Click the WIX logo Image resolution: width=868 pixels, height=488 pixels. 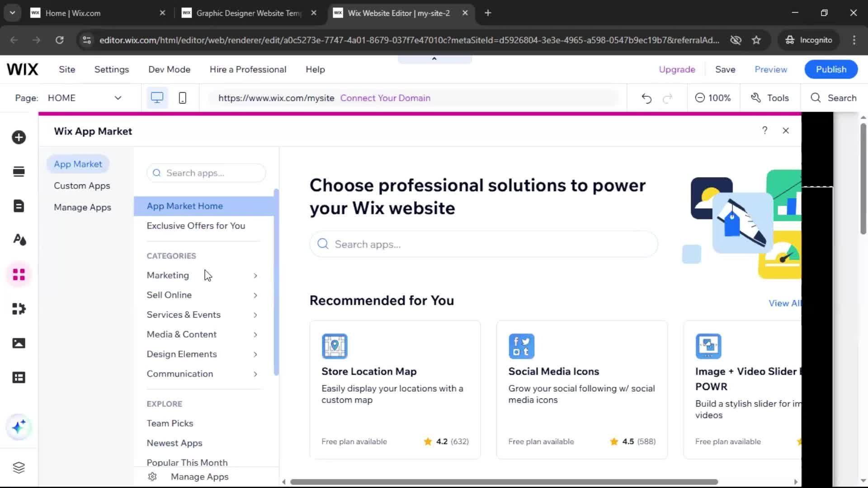23,69
